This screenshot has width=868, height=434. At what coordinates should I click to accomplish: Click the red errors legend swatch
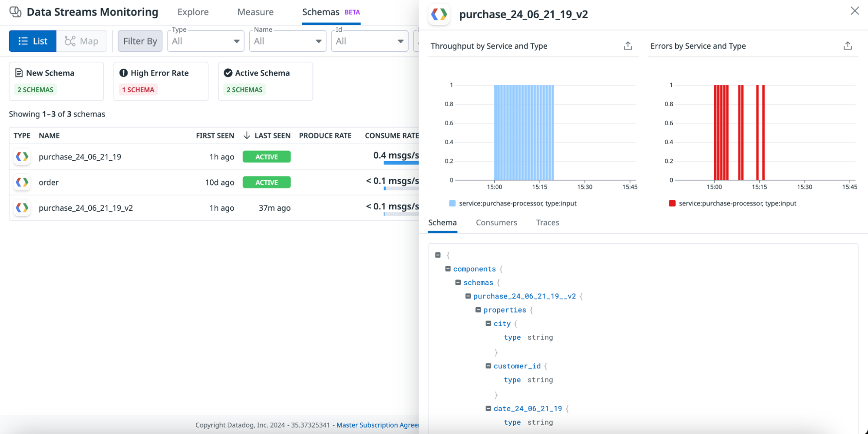pos(672,203)
